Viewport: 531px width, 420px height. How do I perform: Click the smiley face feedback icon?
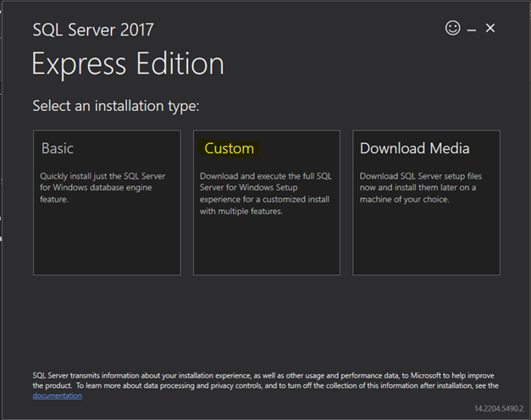point(452,28)
